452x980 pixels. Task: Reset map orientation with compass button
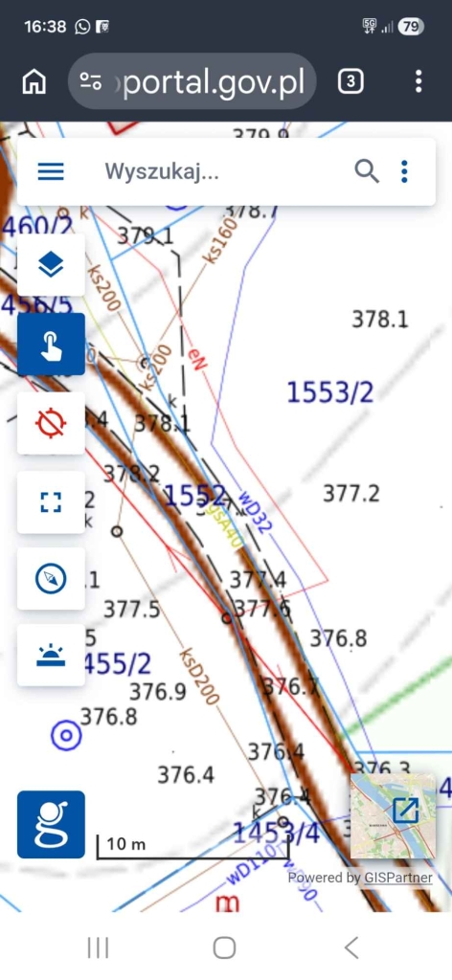click(x=51, y=579)
